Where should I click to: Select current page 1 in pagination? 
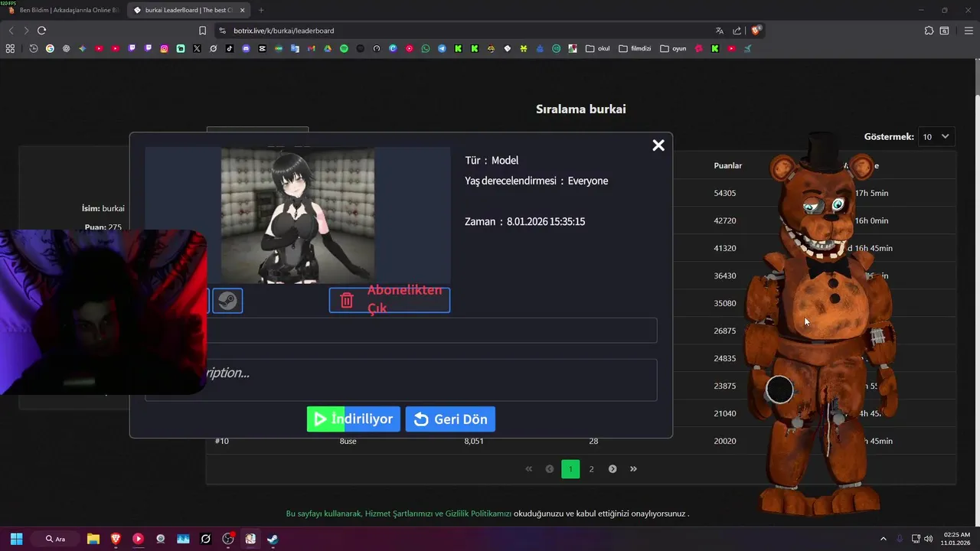click(570, 469)
